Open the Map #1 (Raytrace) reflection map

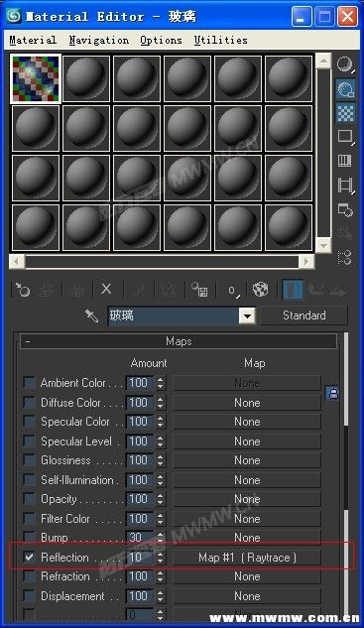point(247,558)
